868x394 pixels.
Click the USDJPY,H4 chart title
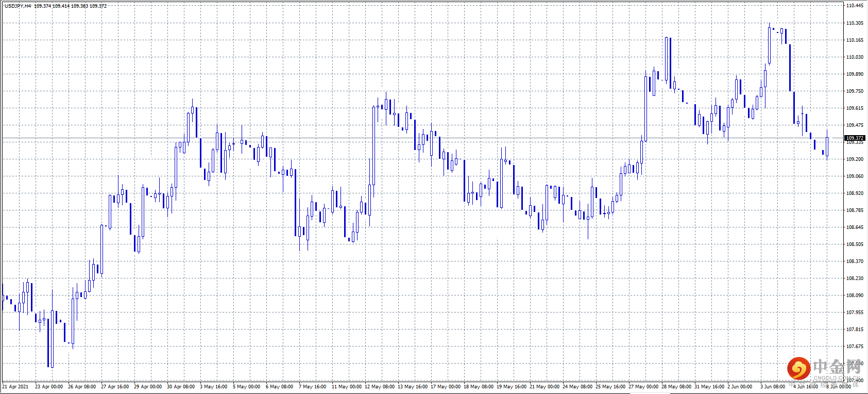(x=18, y=6)
